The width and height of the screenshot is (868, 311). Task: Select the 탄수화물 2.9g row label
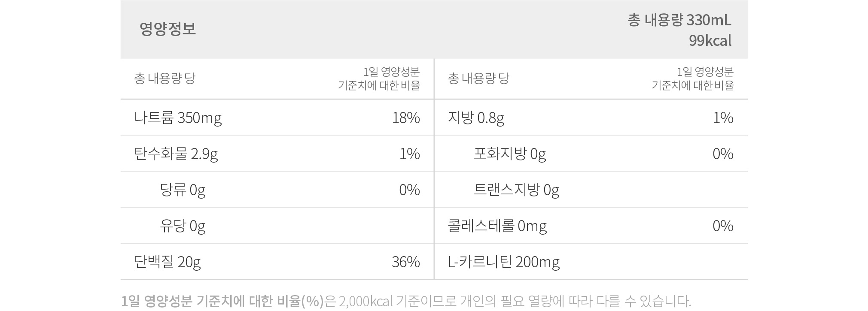coord(176,154)
